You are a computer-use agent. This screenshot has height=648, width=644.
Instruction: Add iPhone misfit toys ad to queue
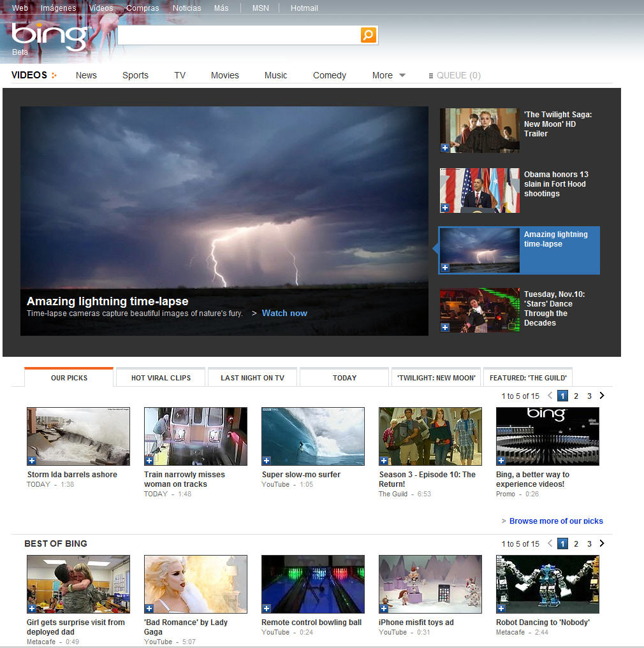click(x=384, y=608)
